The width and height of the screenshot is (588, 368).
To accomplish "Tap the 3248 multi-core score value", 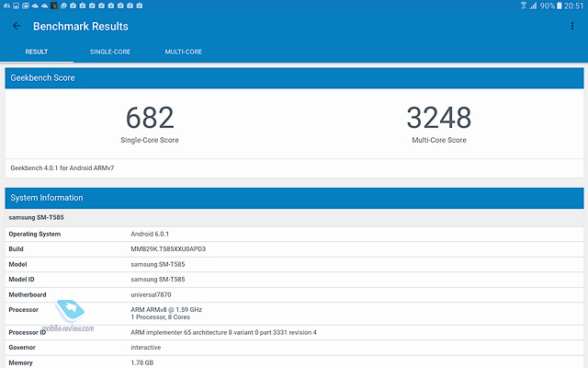I will 439,118.
